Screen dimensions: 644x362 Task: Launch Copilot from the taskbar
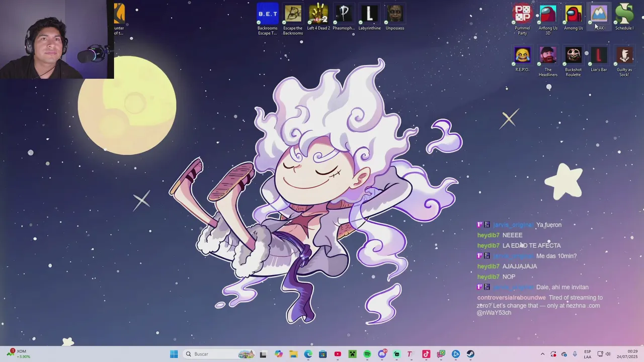point(278,354)
